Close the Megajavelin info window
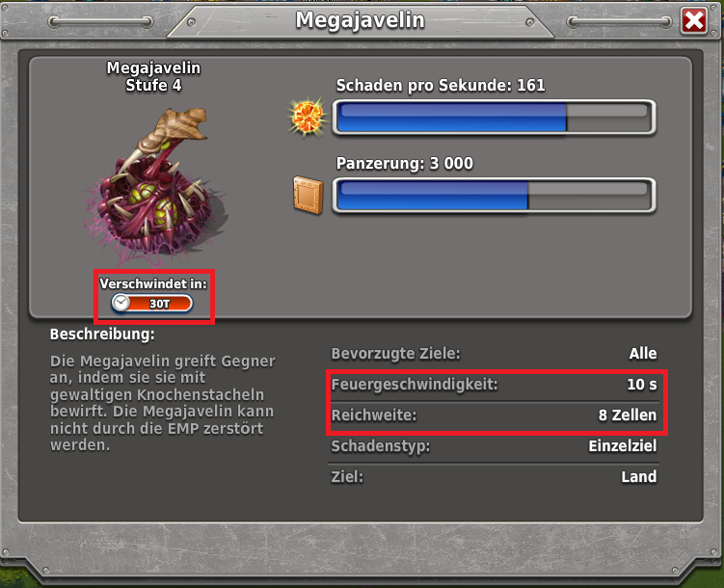This screenshot has width=724, height=588. tap(694, 20)
